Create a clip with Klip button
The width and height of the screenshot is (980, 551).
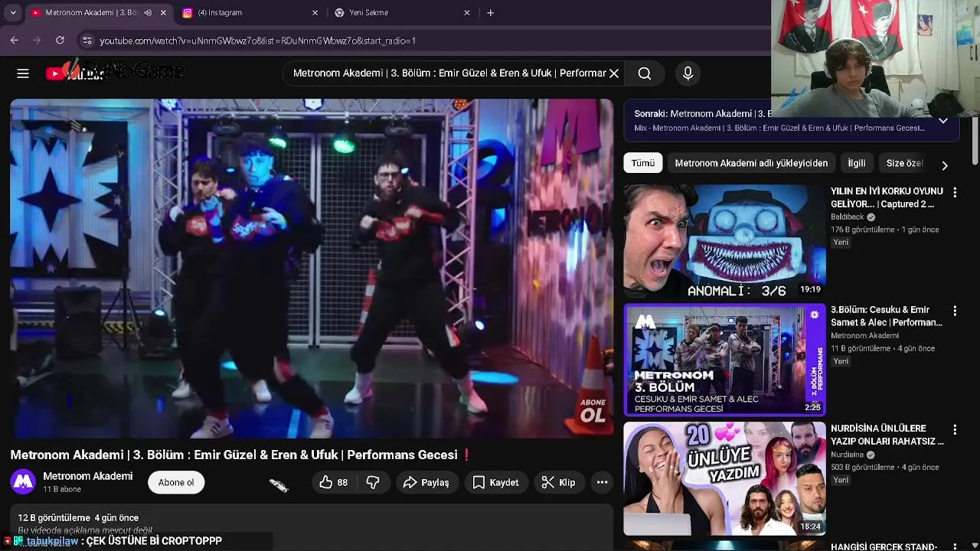point(558,482)
